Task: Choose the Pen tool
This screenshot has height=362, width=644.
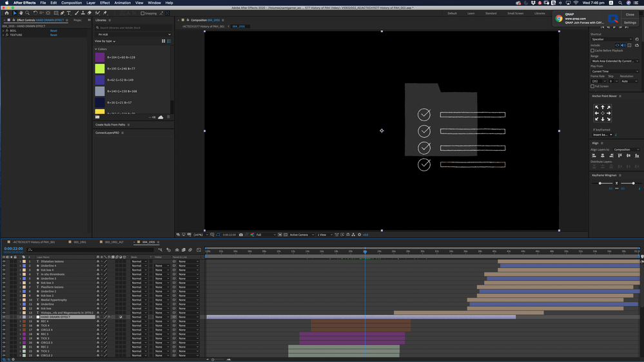Action: coord(63,13)
